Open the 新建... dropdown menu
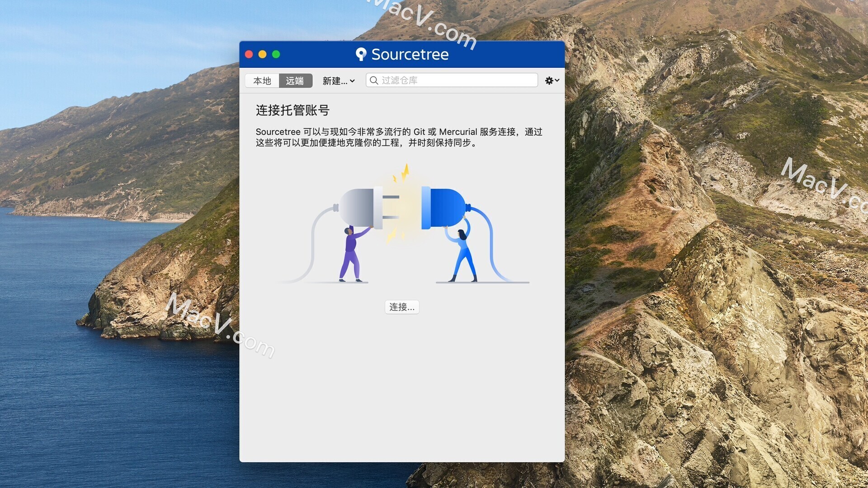Viewport: 868px width, 488px height. pyautogui.click(x=338, y=80)
